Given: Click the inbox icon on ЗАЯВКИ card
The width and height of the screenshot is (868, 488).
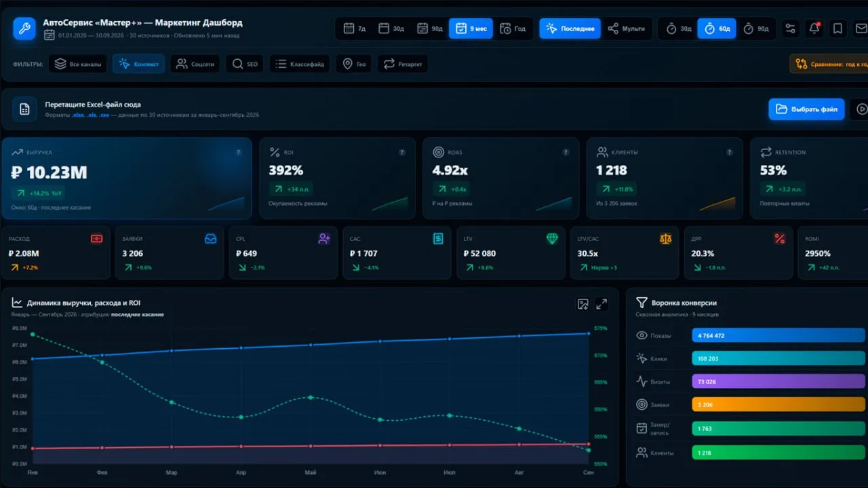Looking at the screenshot, I should pos(211,239).
